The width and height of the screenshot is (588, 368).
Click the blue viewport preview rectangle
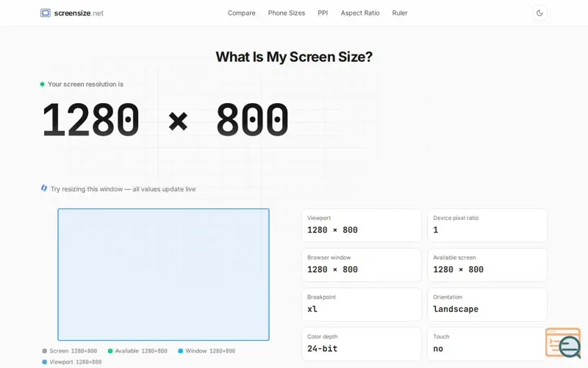163,275
